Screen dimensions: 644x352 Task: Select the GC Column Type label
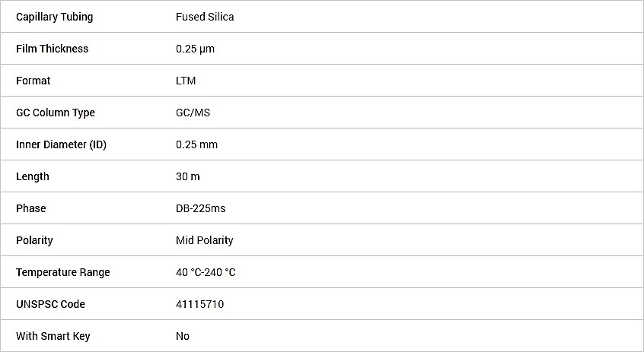[x=56, y=113]
